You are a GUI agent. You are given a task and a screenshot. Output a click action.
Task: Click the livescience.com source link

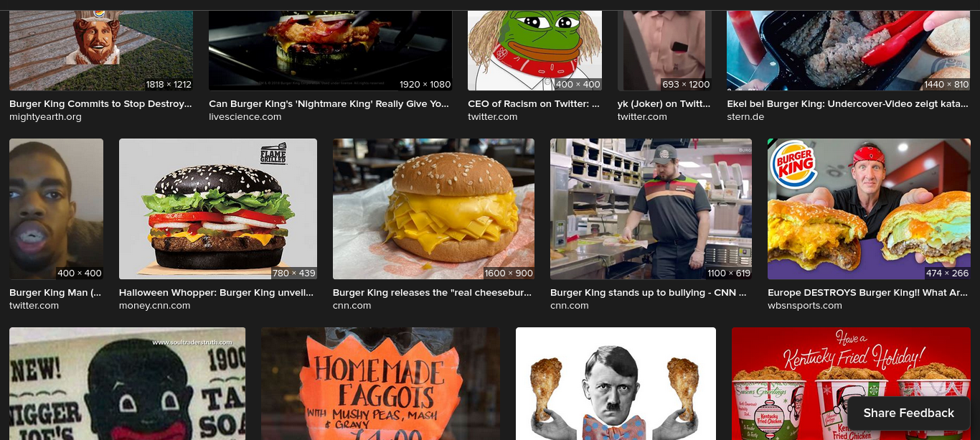245,117
